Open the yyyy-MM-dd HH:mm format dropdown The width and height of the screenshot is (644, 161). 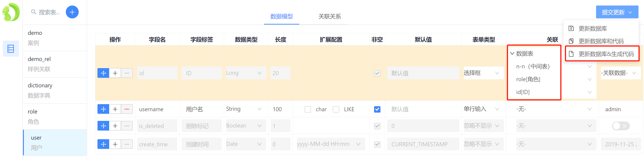(331, 144)
